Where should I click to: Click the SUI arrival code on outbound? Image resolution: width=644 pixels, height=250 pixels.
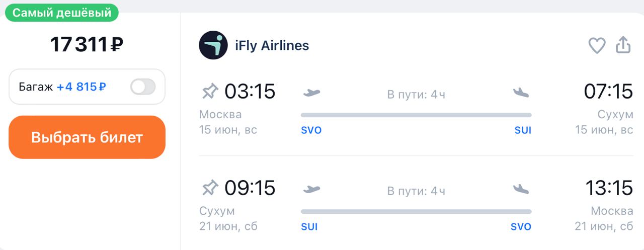pos(523,130)
